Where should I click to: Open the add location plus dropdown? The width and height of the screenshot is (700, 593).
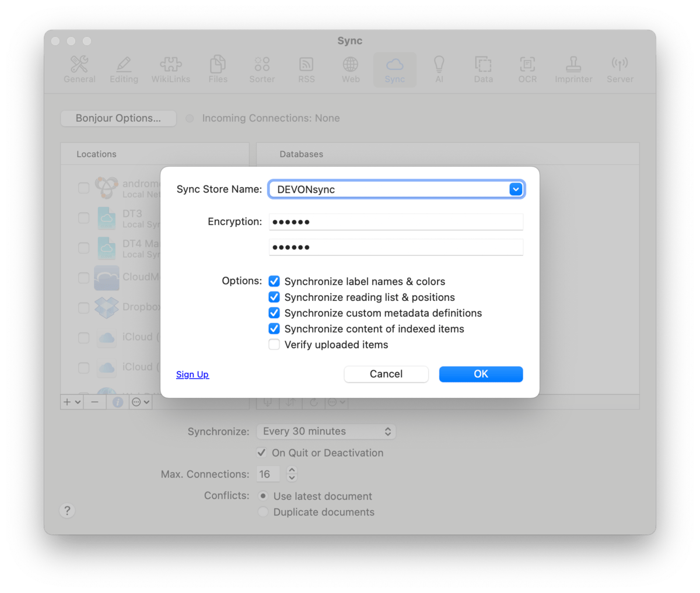(72, 402)
